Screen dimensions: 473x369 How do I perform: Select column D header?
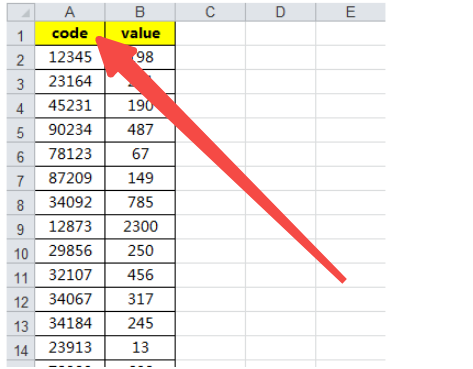(x=280, y=12)
